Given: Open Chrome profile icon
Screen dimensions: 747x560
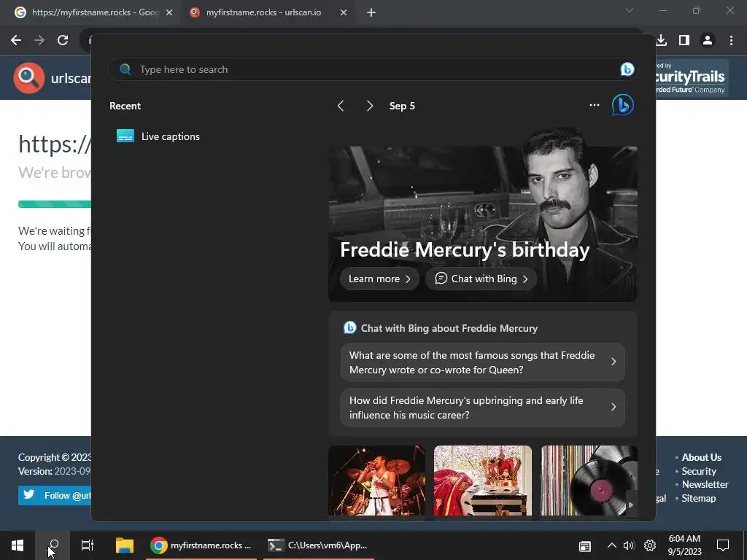Looking at the screenshot, I should [708, 41].
